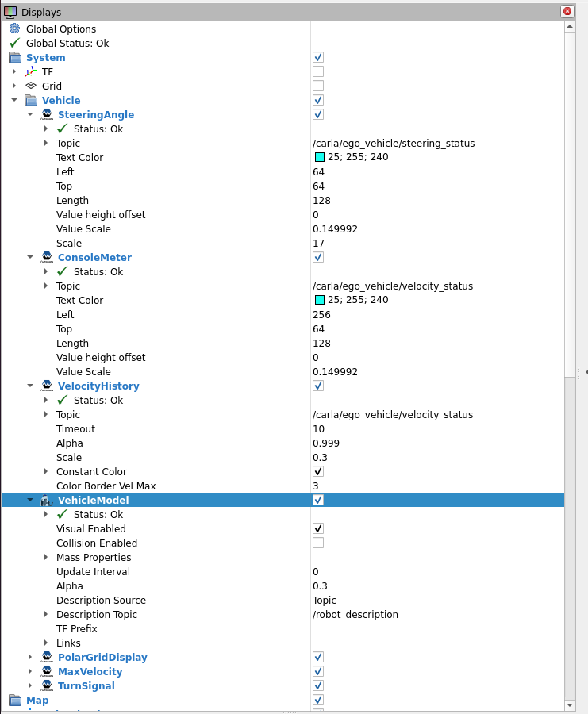Toggle the System group checkbox

318,57
